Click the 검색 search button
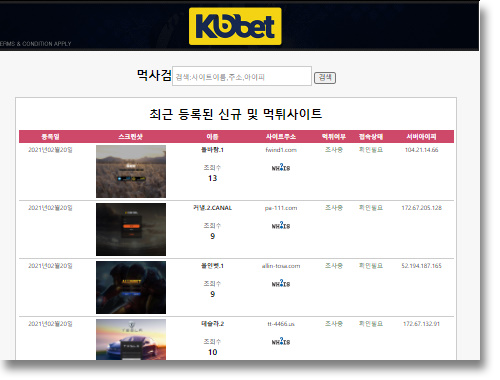 (325, 78)
